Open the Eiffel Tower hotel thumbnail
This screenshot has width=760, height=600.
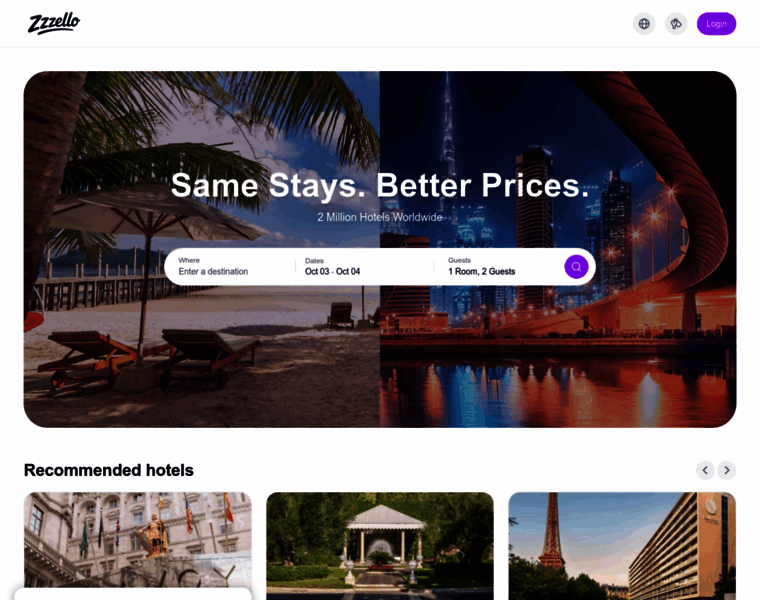click(622, 546)
